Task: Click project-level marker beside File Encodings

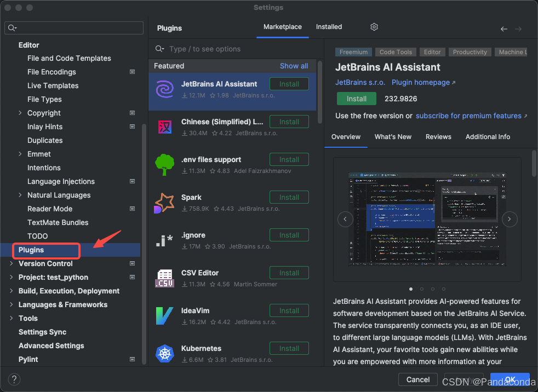Action: [x=132, y=72]
